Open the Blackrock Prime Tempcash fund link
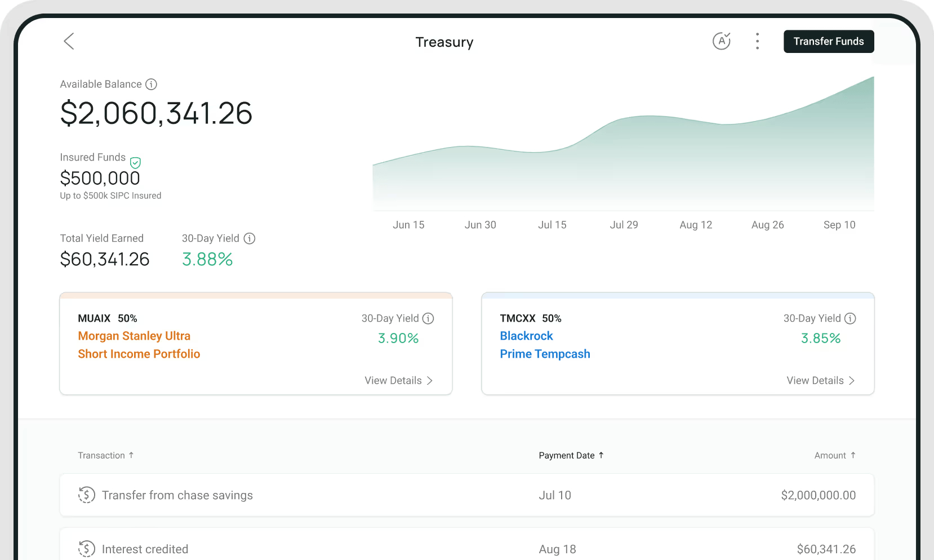Screen dimensions: 934x560 [545, 345]
